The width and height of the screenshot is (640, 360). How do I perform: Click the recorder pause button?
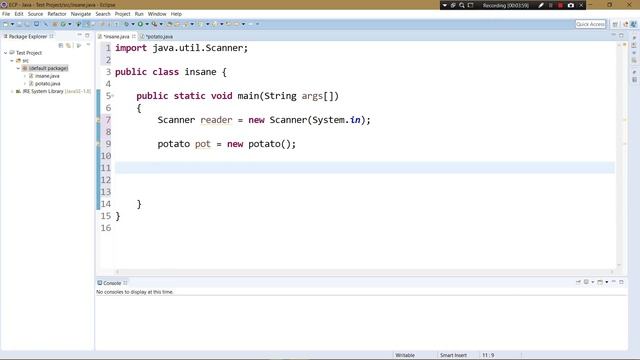[x=551, y=5]
